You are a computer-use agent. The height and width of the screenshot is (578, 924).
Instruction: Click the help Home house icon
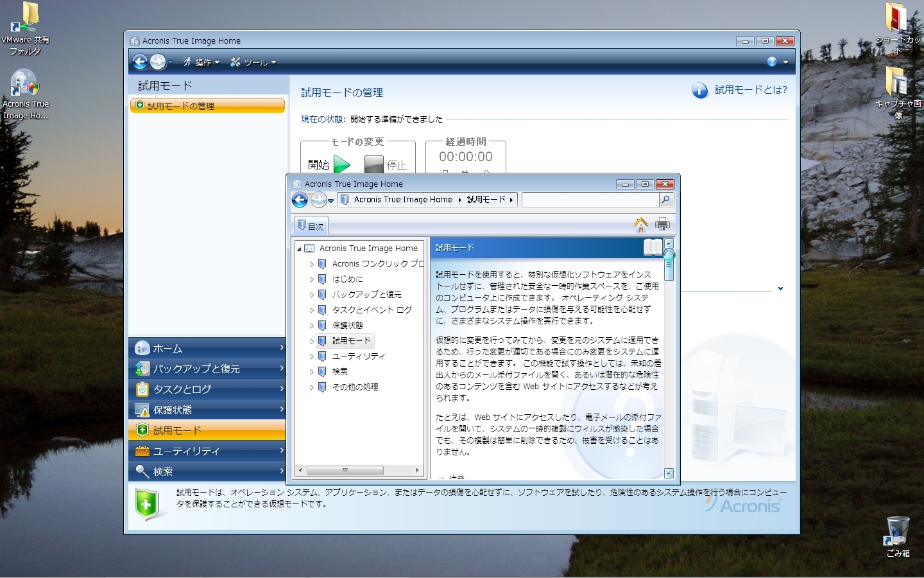coord(640,224)
